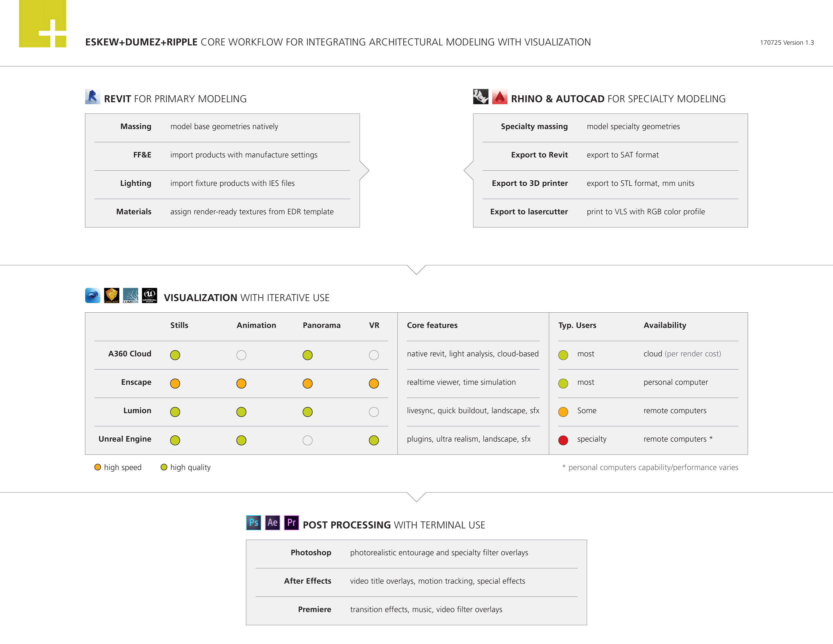This screenshot has height=644, width=833.
Task: Click Enscape Animation orange dot
Action: click(242, 383)
